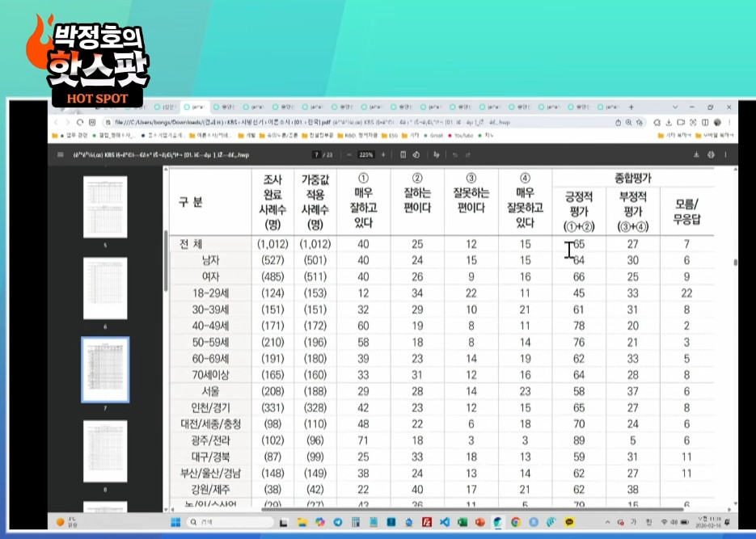Click the browser back arrow

coord(57,122)
